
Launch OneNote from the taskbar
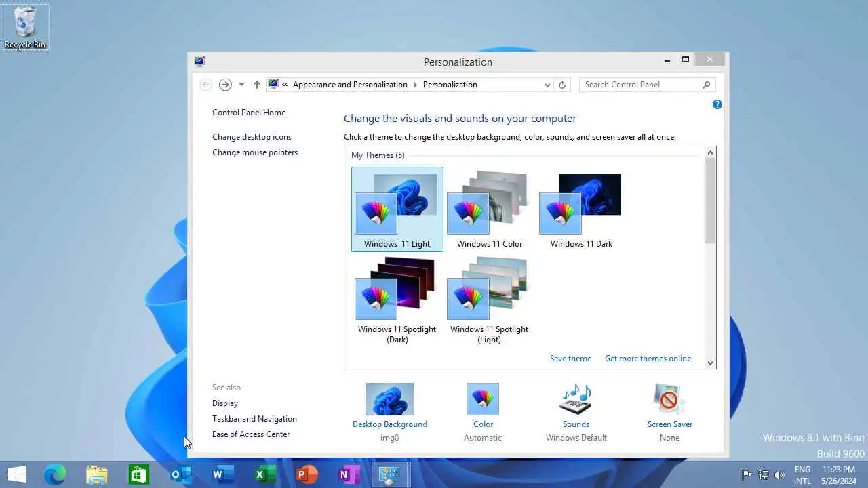pyautogui.click(x=349, y=474)
